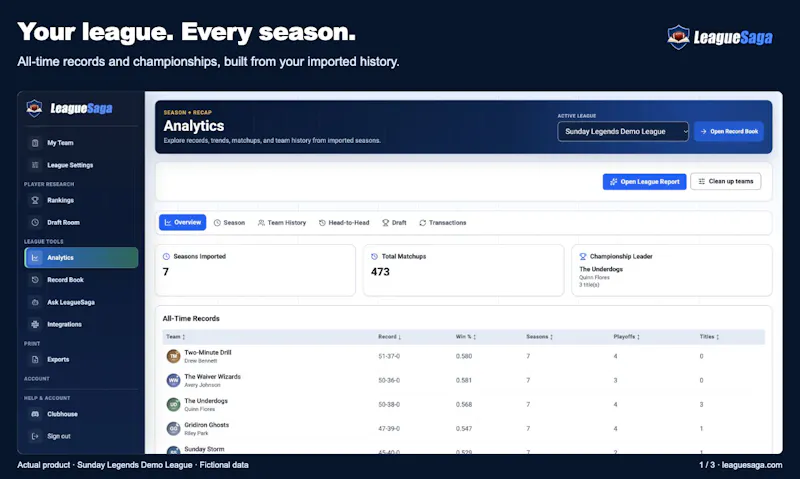Click the Seasons Imported clock icon
This screenshot has height=479, width=800.
(x=166, y=256)
